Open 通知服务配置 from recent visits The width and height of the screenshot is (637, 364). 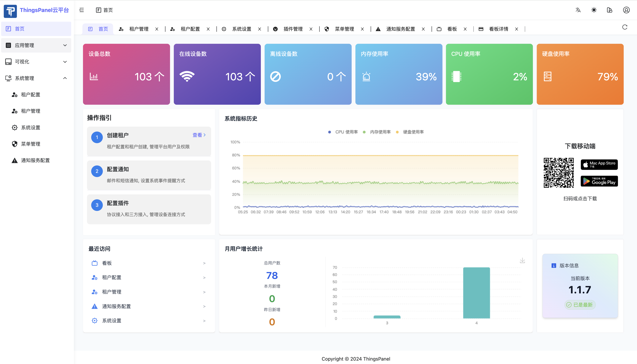coord(116,306)
